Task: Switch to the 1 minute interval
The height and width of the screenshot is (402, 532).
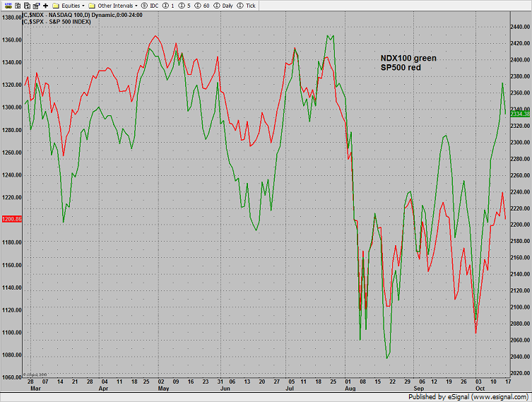Action: (x=168, y=6)
